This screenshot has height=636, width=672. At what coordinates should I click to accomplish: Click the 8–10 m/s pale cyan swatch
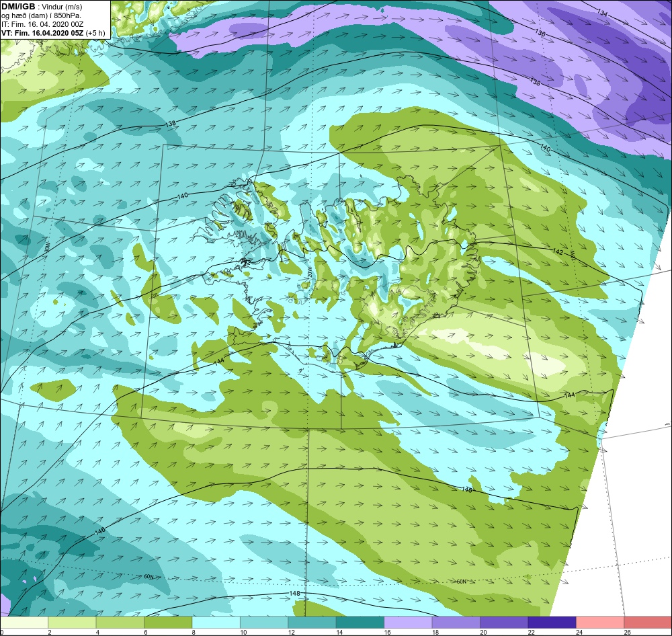pos(216,622)
